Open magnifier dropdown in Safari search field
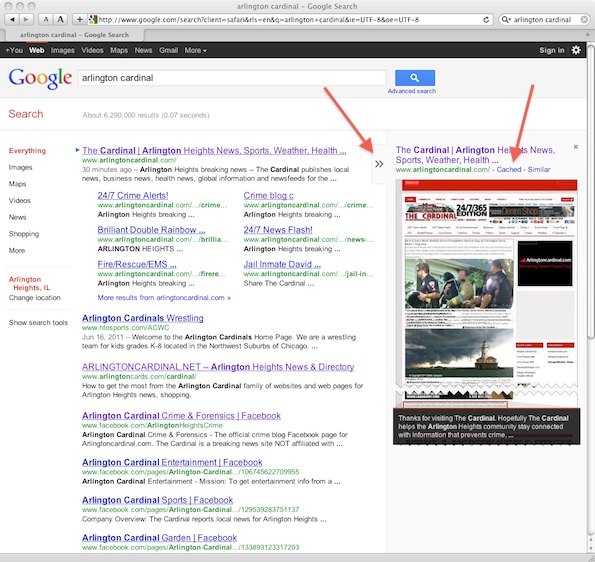Screen dimensions: 595x562 click(x=506, y=20)
